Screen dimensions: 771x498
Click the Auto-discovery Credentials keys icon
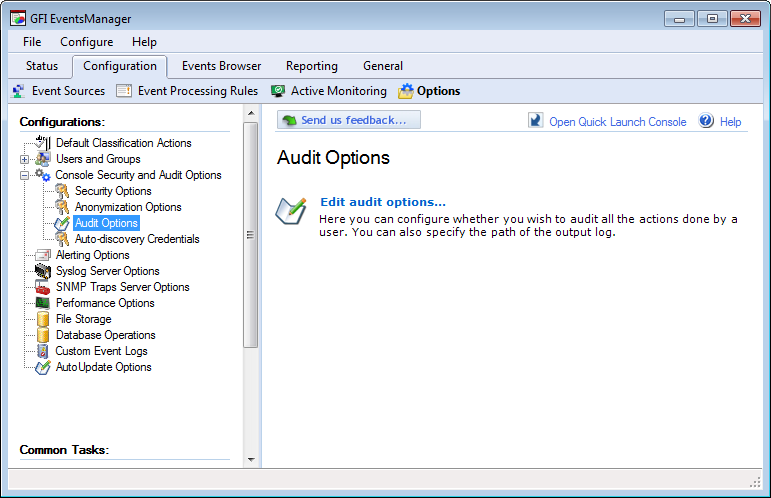pyautogui.click(x=62, y=239)
